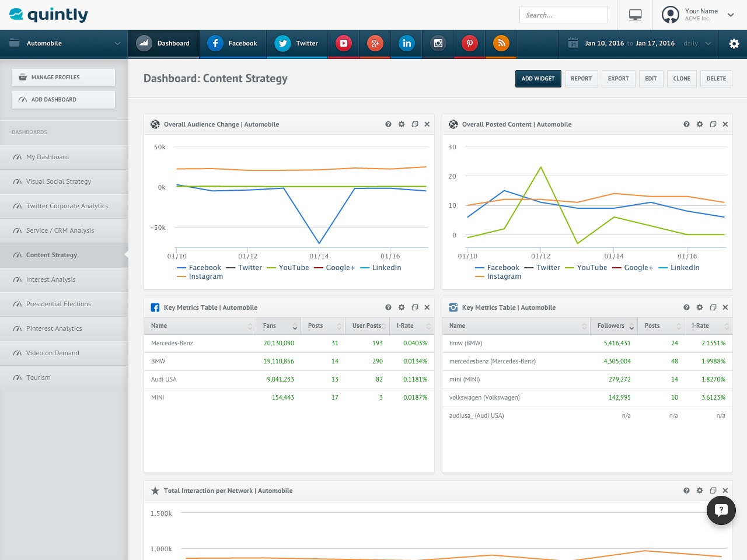Open the YouTube network tab icon
Image resolution: width=747 pixels, height=560 pixels.
(344, 43)
